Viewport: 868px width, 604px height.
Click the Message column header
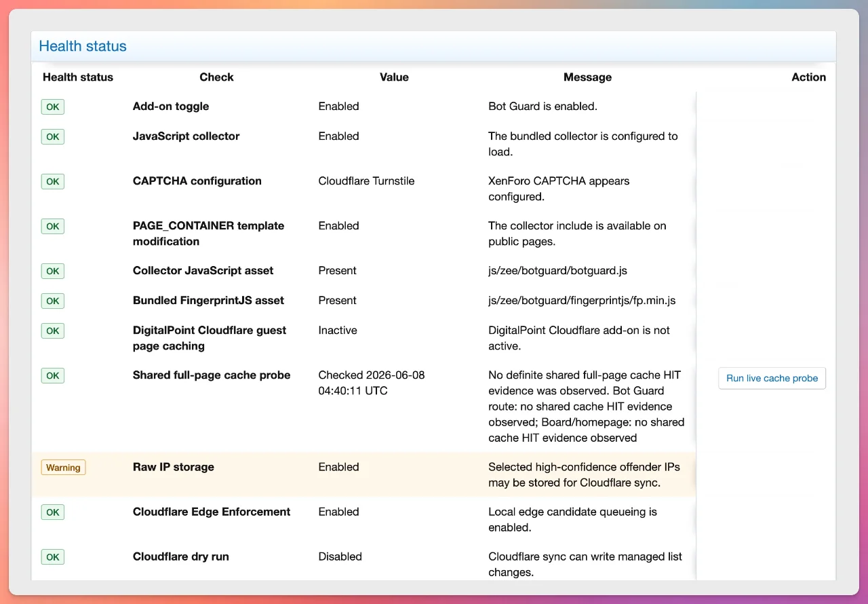(587, 77)
